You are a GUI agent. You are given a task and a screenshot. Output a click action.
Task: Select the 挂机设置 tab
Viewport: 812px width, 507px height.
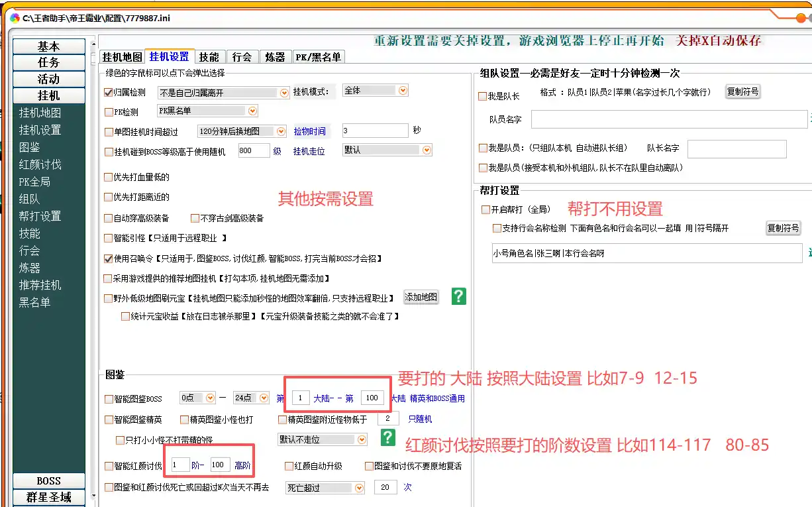tap(170, 56)
